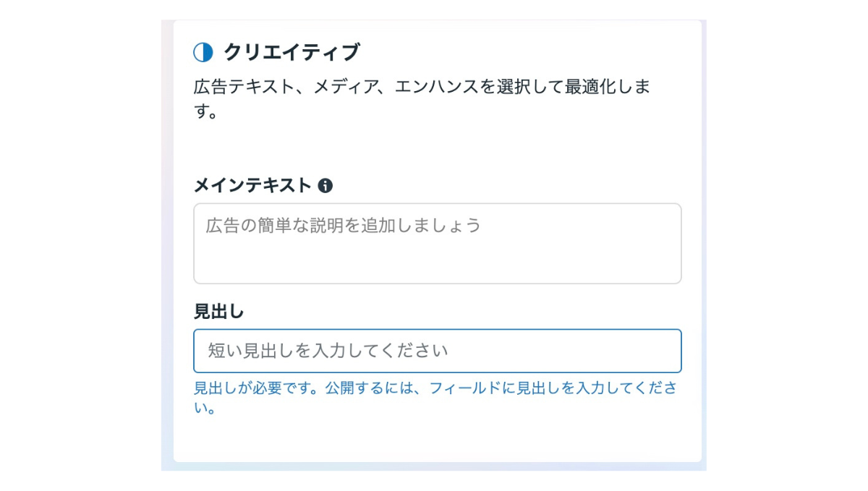Click the メインテキスト field label
This screenshot has height=491, width=868.
(x=252, y=186)
